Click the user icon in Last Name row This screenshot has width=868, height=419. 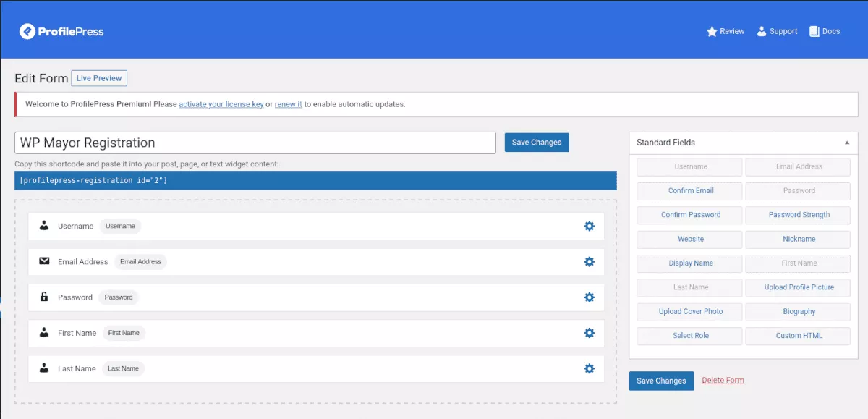[x=44, y=368]
